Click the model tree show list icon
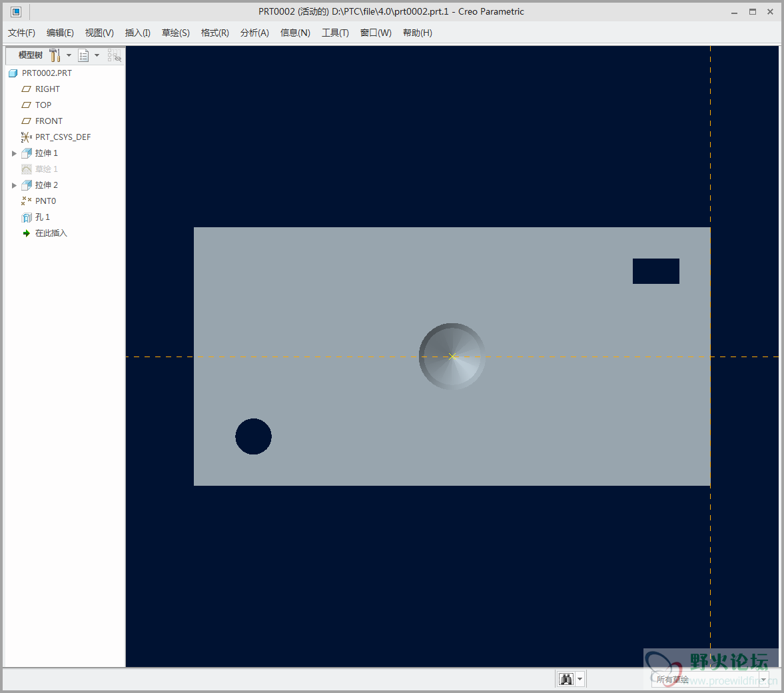 point(83,55)
